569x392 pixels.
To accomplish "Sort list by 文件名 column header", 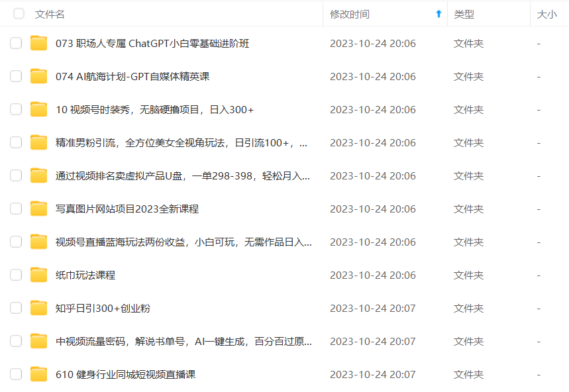I will (x=50, y=14).
